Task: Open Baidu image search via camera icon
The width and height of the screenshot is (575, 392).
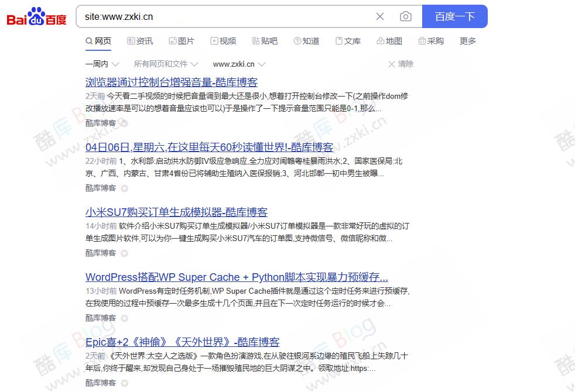Action: [x=406, y=17]
